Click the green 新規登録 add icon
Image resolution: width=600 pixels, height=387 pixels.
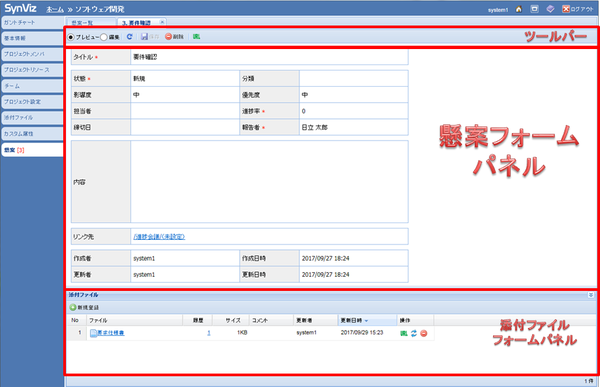pyautogui.click(x=73, y=307)
